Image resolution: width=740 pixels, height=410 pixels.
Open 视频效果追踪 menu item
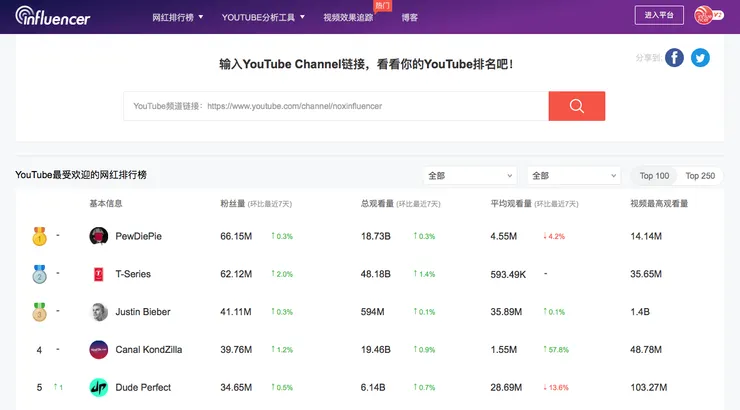[x=348, y=17]
